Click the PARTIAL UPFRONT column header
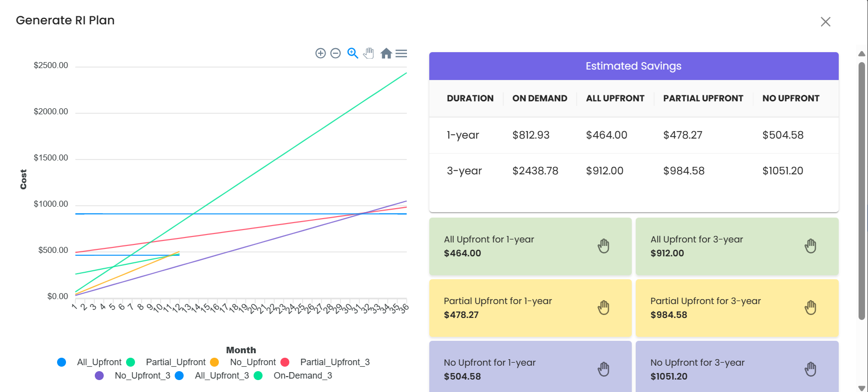Screen dimensions: 868x392 click(703, 98)
